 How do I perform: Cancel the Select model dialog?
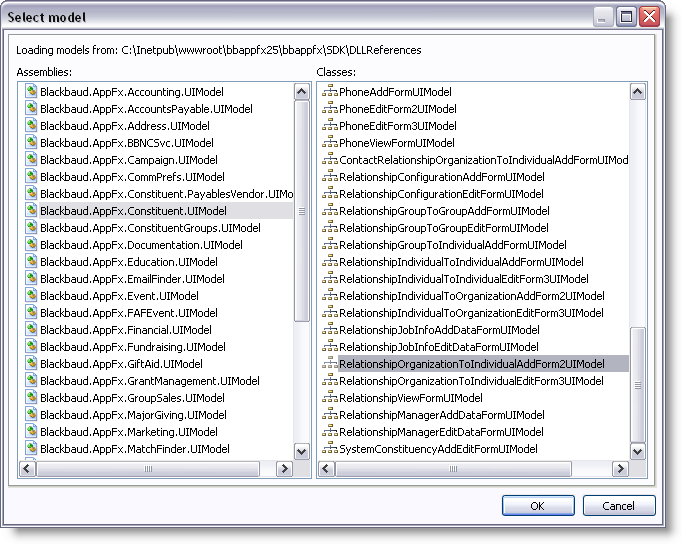[x=618, y=506]
